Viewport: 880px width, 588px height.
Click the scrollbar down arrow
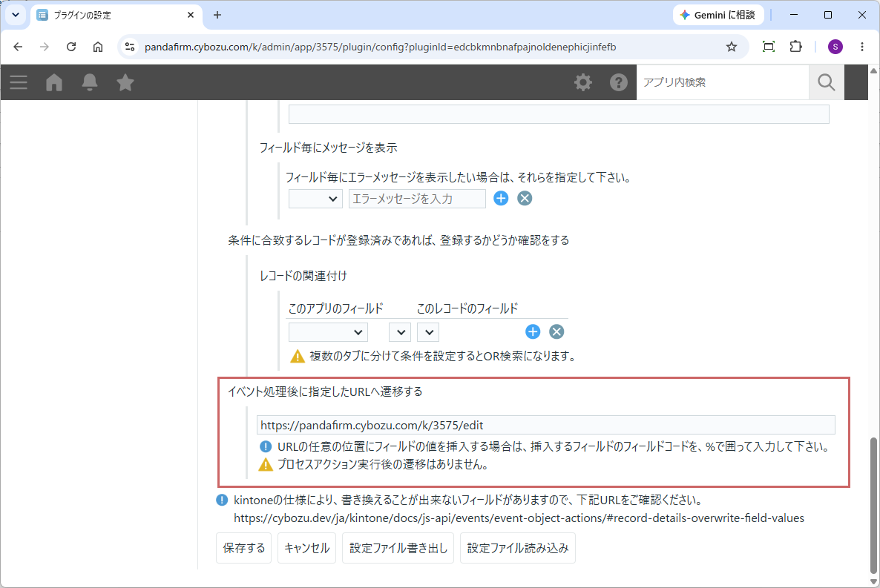click(873, 581)
